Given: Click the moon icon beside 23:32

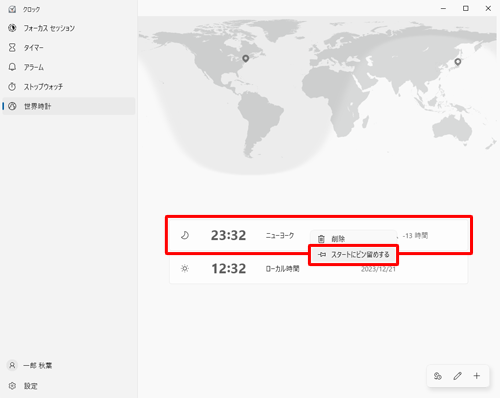Looking at the screenshot, I should point(185,235).
